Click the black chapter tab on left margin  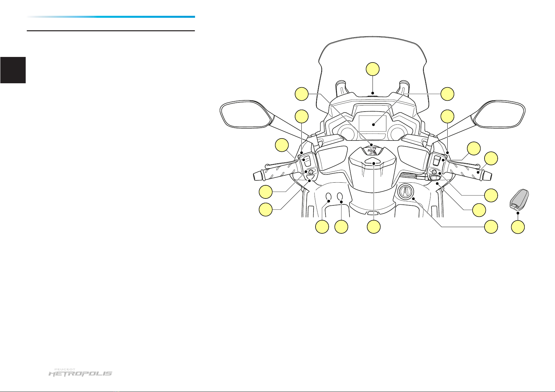point(13,70)
